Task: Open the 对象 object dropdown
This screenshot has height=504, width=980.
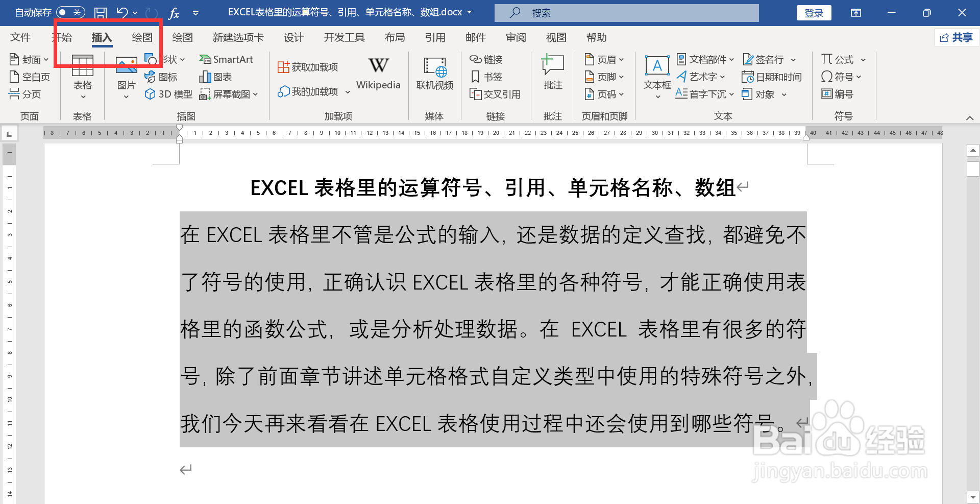Action: pyautogui.click(x=764, y=94)
